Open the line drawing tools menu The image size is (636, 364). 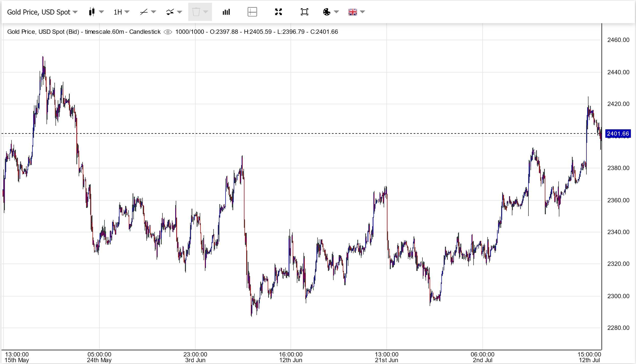click(x=144, y=12)
